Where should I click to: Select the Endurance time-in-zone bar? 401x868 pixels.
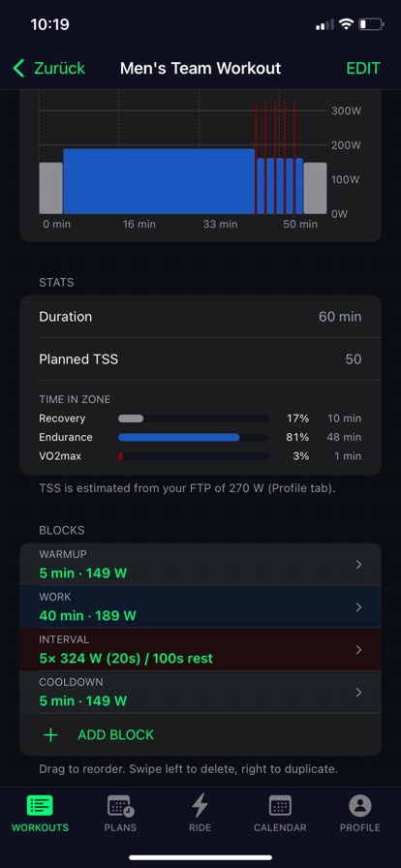click(194, 437)
